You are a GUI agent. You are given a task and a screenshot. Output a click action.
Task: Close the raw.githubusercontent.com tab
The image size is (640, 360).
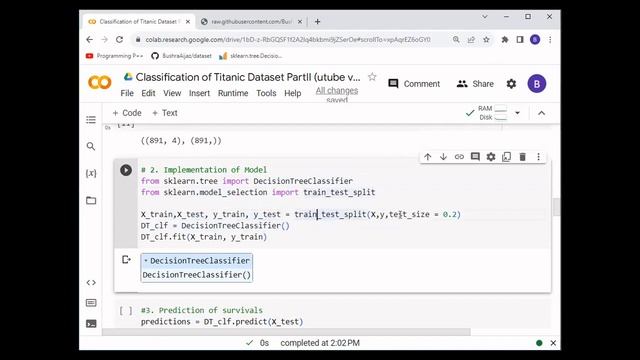[x=300, y=22]
